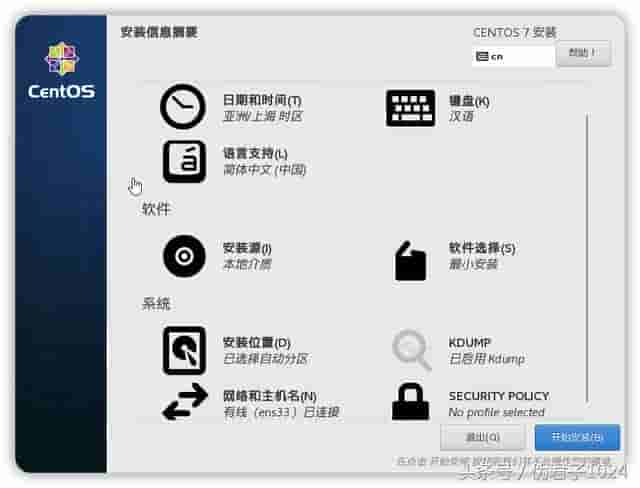640x488 pixels.
Task: Click the SECURITY POLICY text label
Action: (499, 396)
